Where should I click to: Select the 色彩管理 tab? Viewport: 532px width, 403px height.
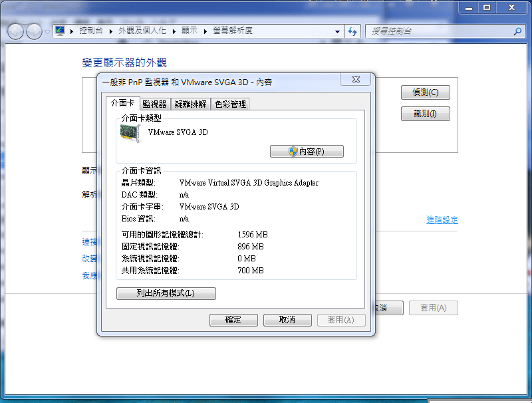(x=230, y=104)
